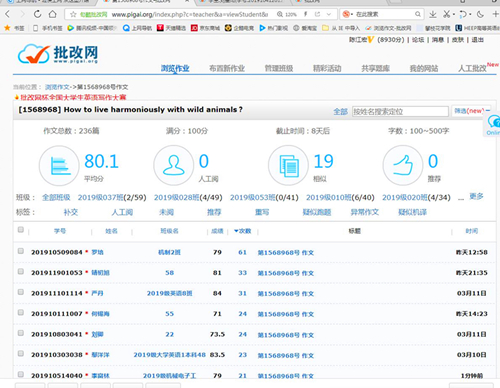Go to browser home page icon
The height and width of the screenshot is (388, 500).
[x=52, y=14]
